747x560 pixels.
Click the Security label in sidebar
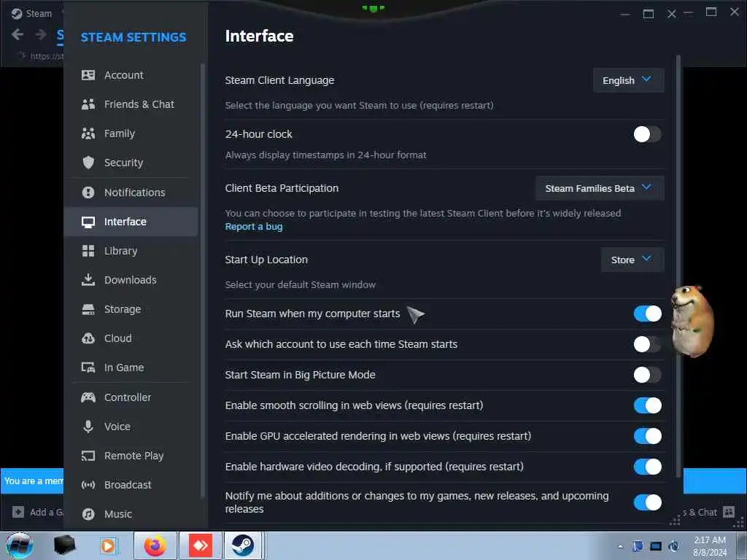point(123,163)
